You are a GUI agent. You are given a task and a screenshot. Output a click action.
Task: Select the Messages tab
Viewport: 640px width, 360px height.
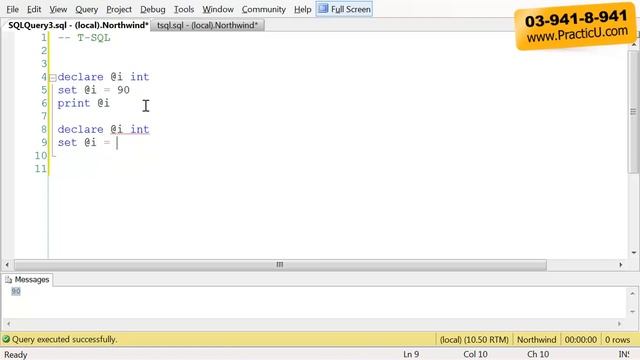[x=27, y=280]
